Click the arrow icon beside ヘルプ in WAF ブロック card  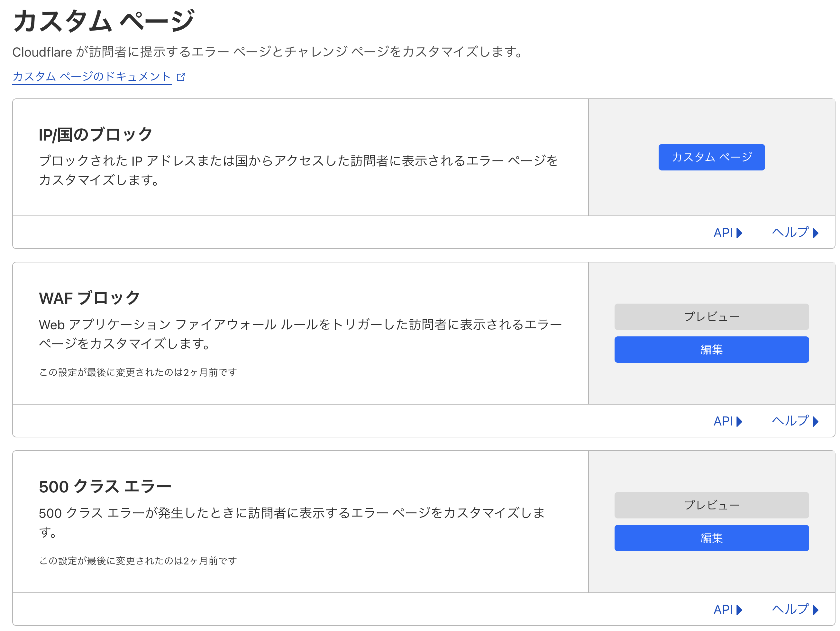[816, 421]
